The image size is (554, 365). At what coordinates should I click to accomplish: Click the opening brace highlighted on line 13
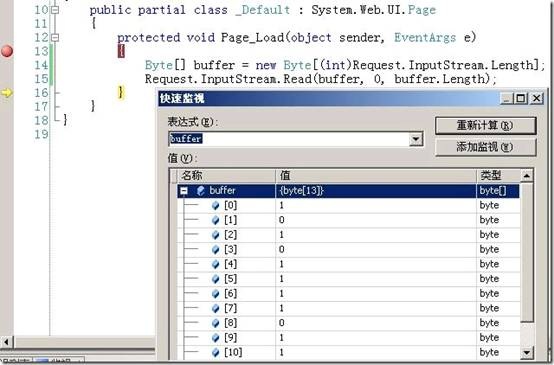point(121,51)
